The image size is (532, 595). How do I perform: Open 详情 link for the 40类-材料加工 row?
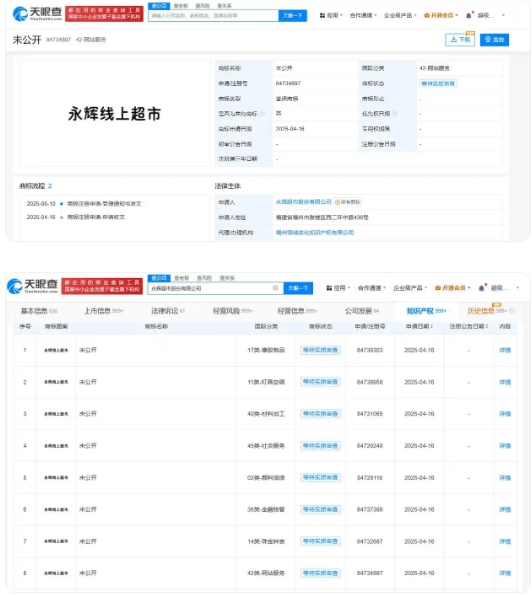coord(505,414)
